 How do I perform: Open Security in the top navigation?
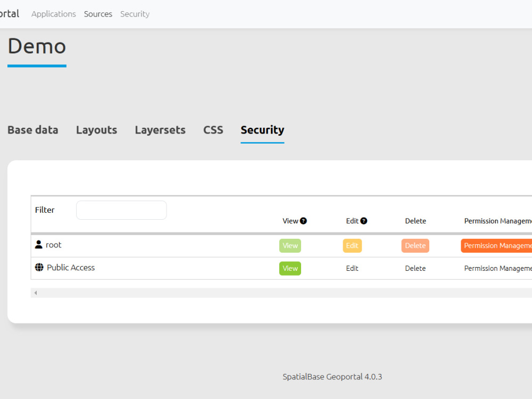[135, 14]
